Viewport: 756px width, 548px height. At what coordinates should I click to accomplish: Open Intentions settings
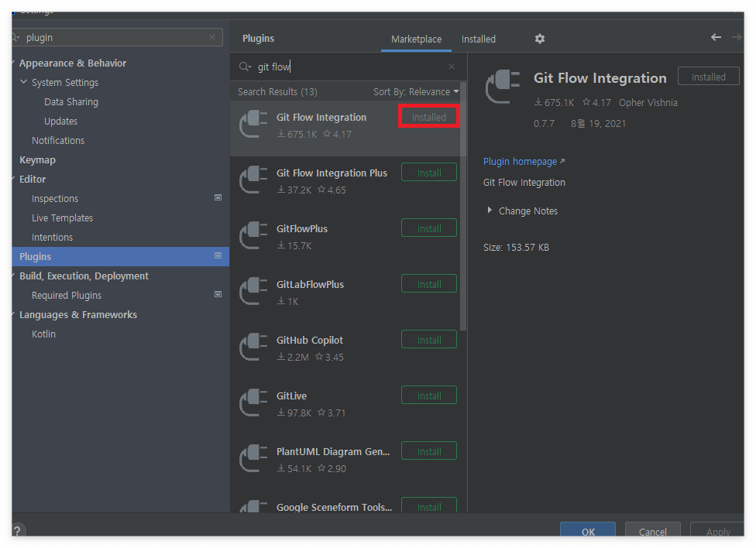pos(52,237)
